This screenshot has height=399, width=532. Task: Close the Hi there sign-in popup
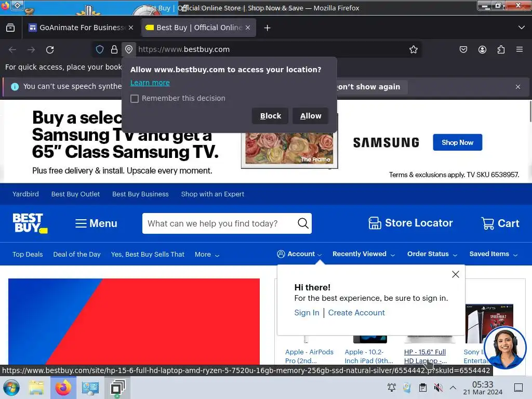455,274
